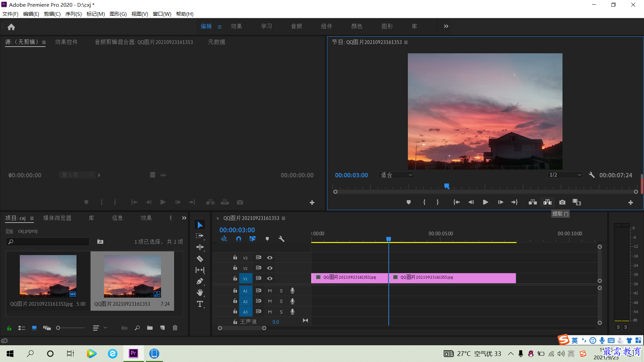The height and width of the screenshot is (362, 644).
Task: Select the Razor tool
Action: click(200, 259)
